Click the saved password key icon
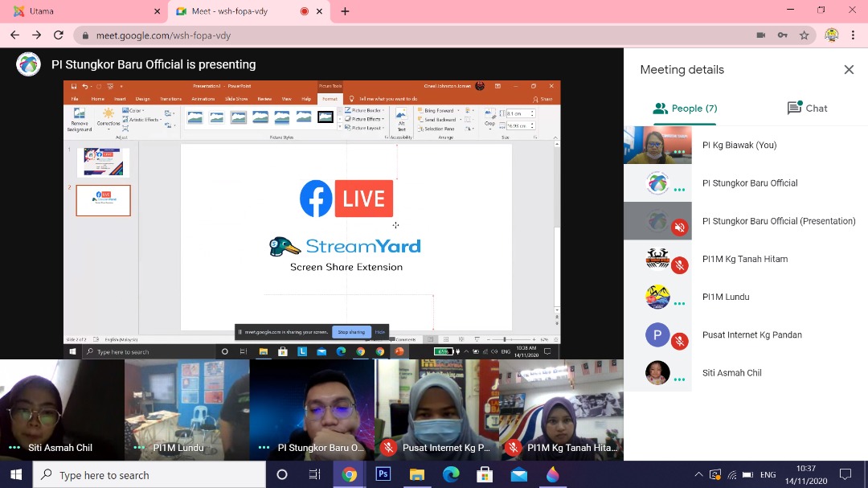Image resolution: width=868 pixels, height=488 pixels. click(x=782, y=35)
